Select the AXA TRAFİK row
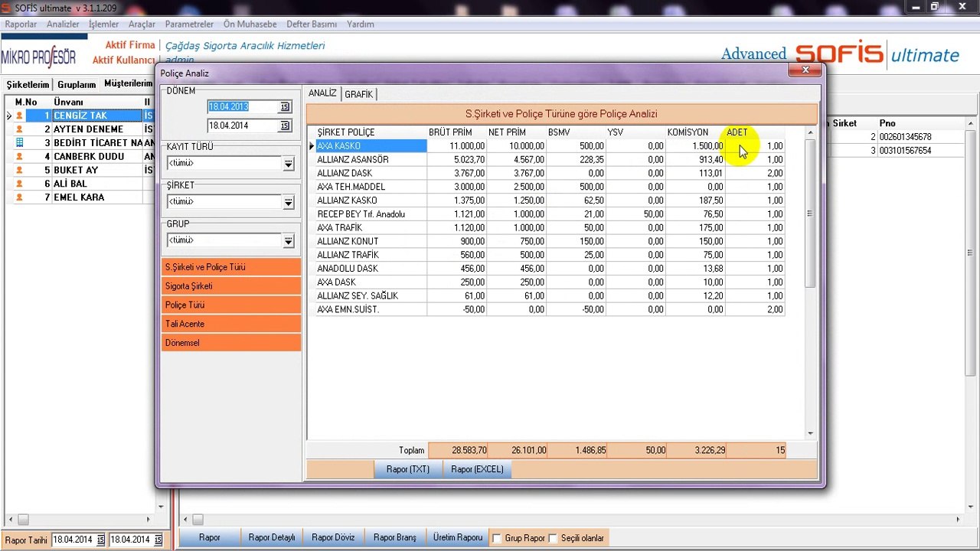 point(550,228)
